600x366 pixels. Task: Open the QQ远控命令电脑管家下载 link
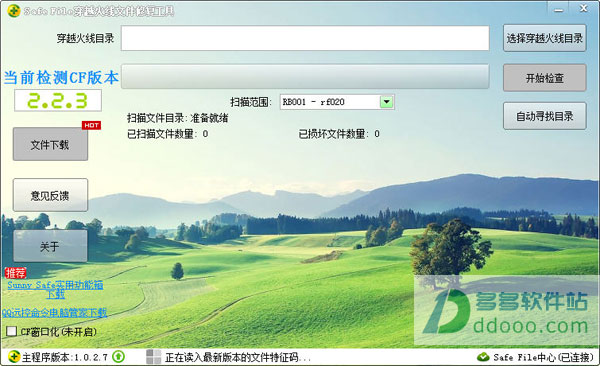tap(54, 312)
